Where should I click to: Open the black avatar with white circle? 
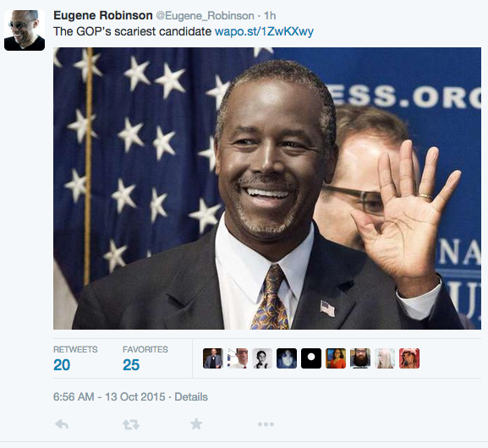(311, 358)
